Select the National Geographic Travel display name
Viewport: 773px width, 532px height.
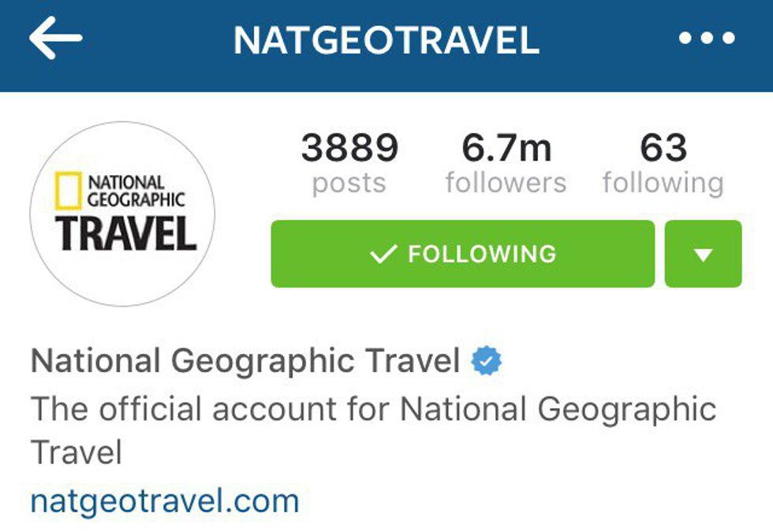tap(245, 361)
